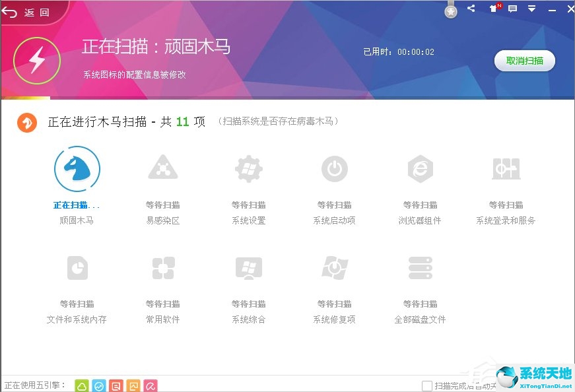The image size is (575, 392).
Task: Open the main menu dropdown arrow
Action: tap(531, 9)
